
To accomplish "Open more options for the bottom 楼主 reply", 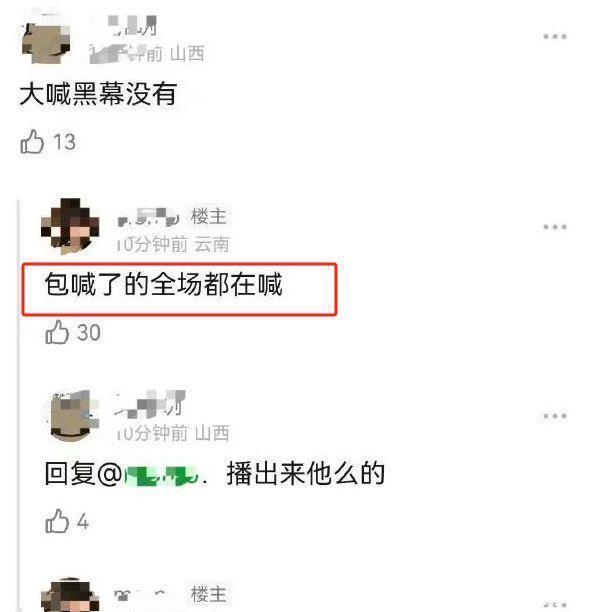I will pos(554,605).
